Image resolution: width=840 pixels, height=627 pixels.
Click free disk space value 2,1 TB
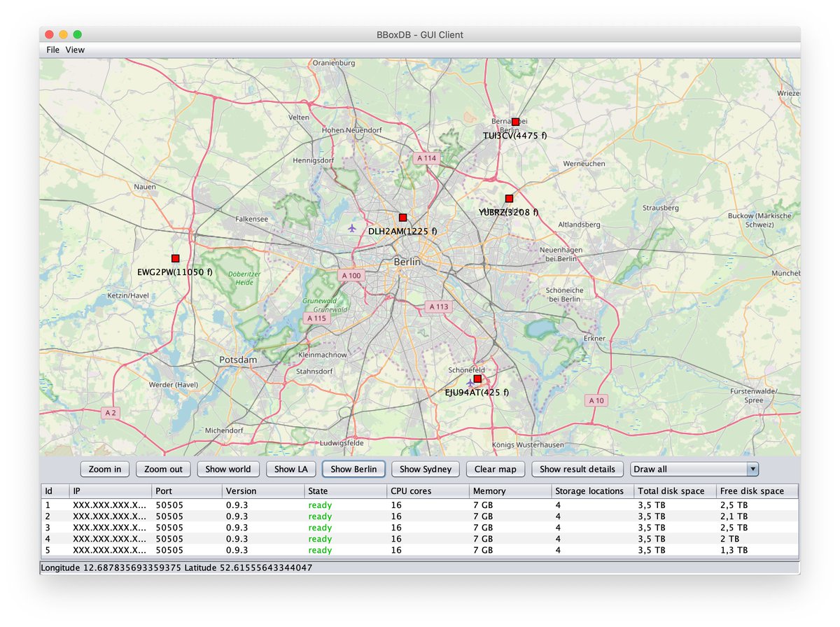point(734,516)
